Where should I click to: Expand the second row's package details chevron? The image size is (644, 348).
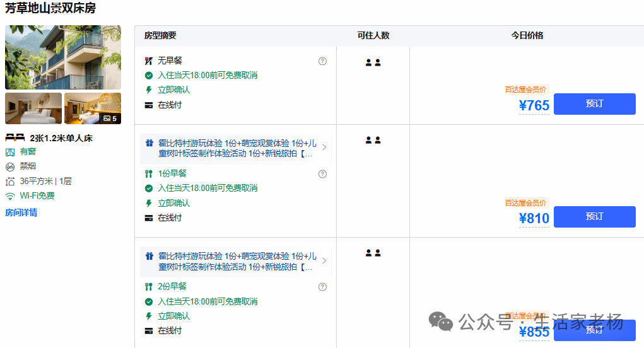[324, 148]
